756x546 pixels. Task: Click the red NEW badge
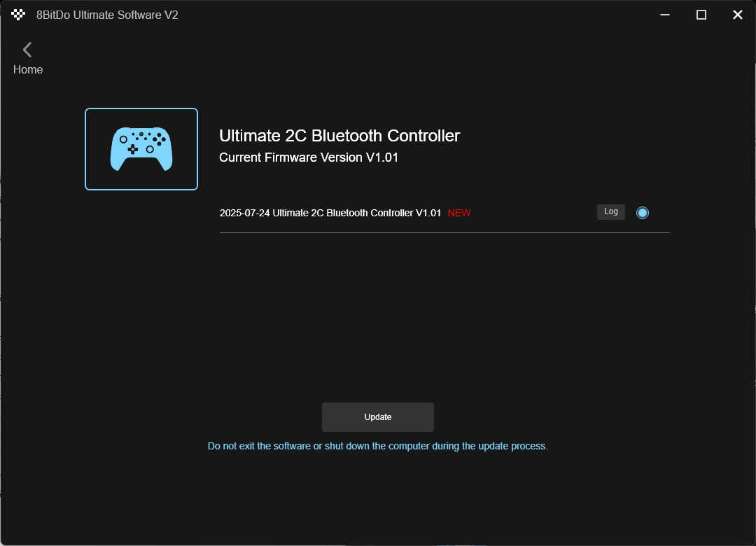[459, 213]
